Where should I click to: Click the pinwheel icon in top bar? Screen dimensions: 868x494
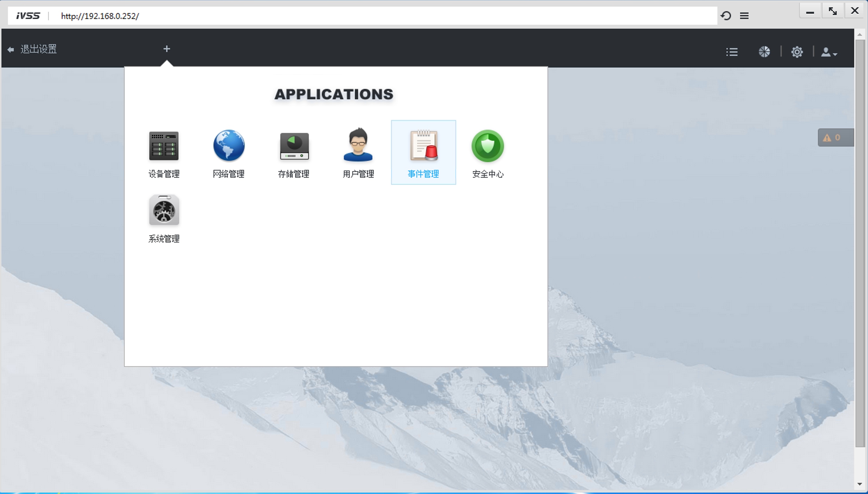pos(764,52)
